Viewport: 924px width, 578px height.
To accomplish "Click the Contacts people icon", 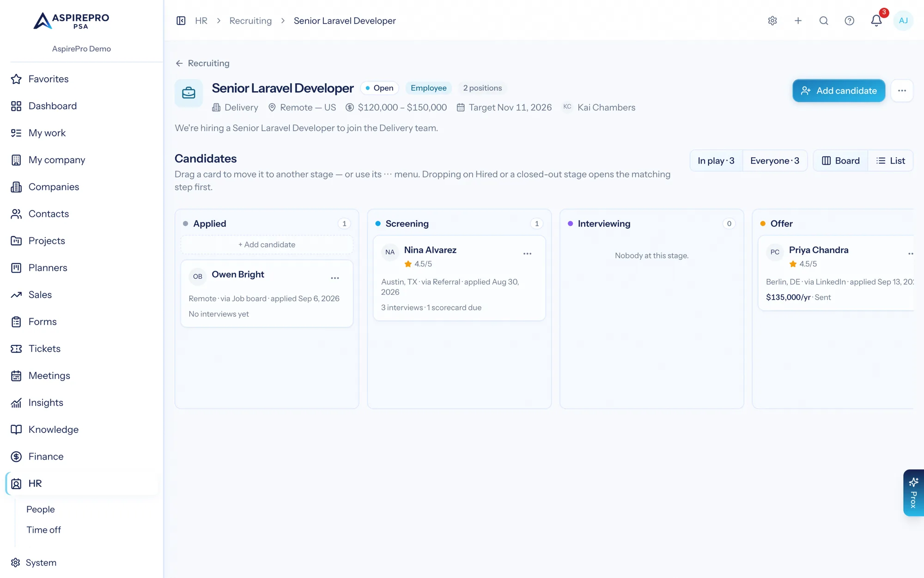I will point(16,214).
